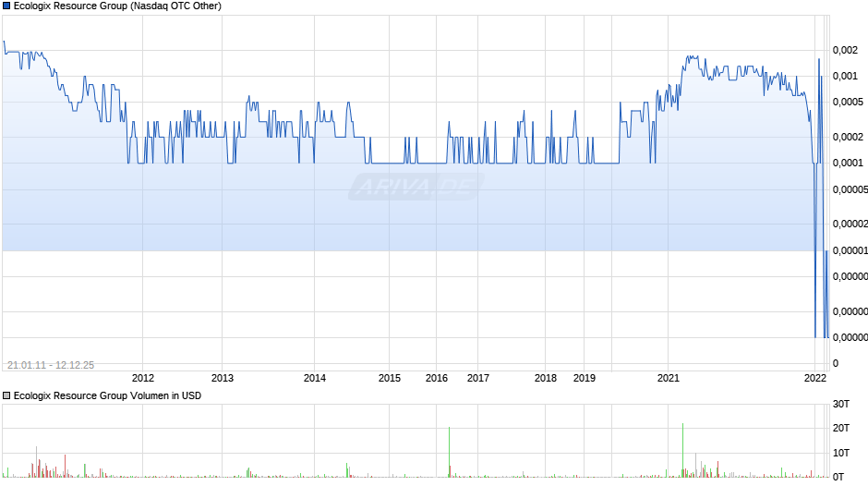Click the 30T volume axis label

coord(841,404)
